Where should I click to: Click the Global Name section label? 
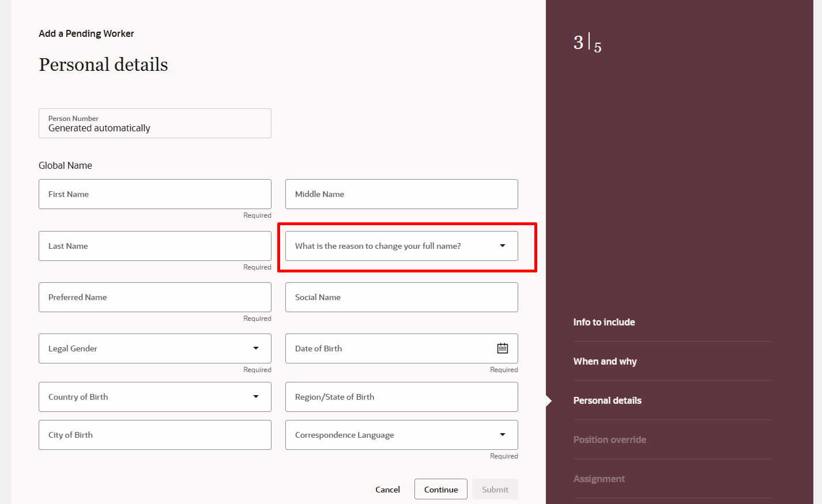point(65,165)
